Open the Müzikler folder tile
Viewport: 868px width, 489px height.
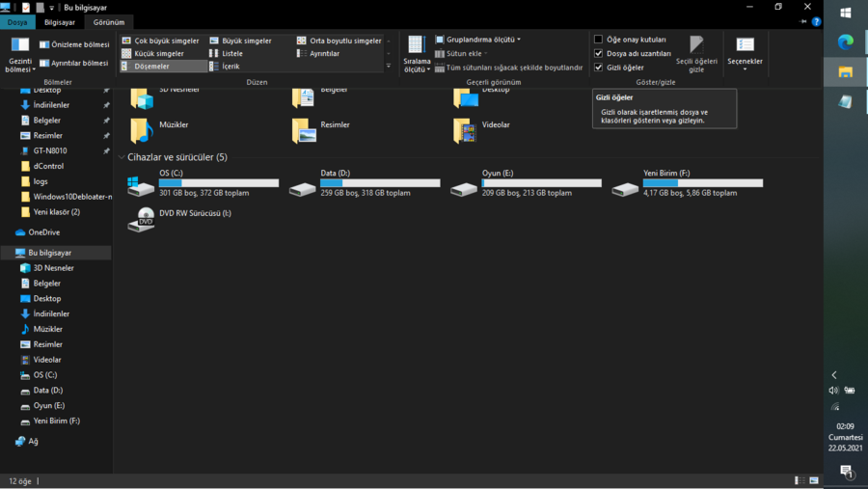coord(159,131)
